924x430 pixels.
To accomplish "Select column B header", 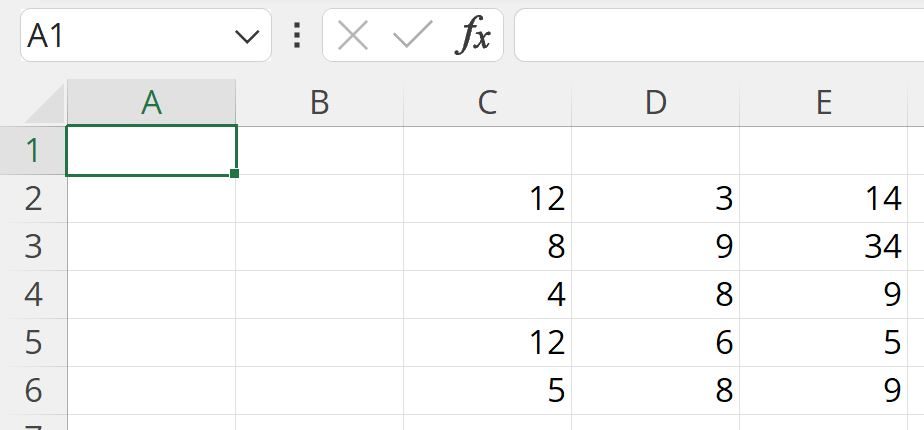I will pyautogui.click(x=319, y=103).
